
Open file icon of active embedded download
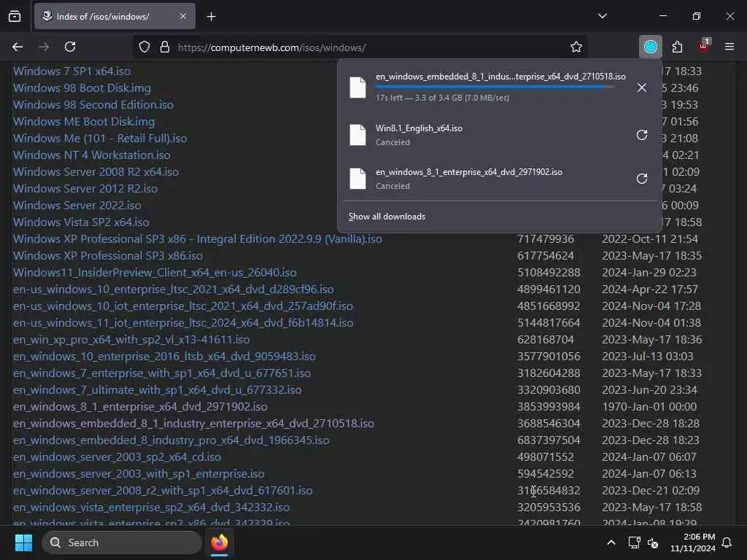point(357,87)
